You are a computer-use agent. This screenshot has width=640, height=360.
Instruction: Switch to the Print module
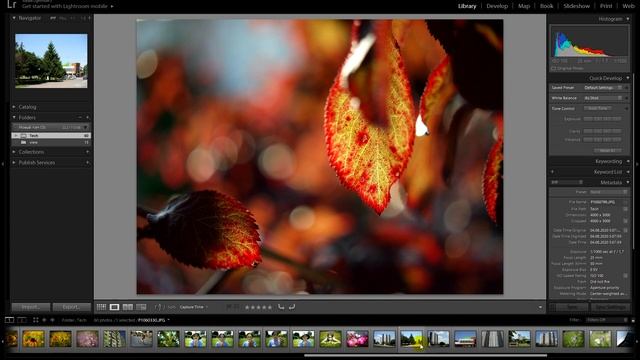[606, 6]
